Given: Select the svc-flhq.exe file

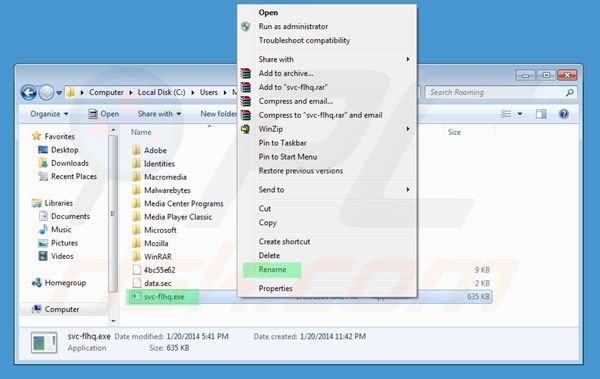Looking at the screenshot, I should (158, 297).
